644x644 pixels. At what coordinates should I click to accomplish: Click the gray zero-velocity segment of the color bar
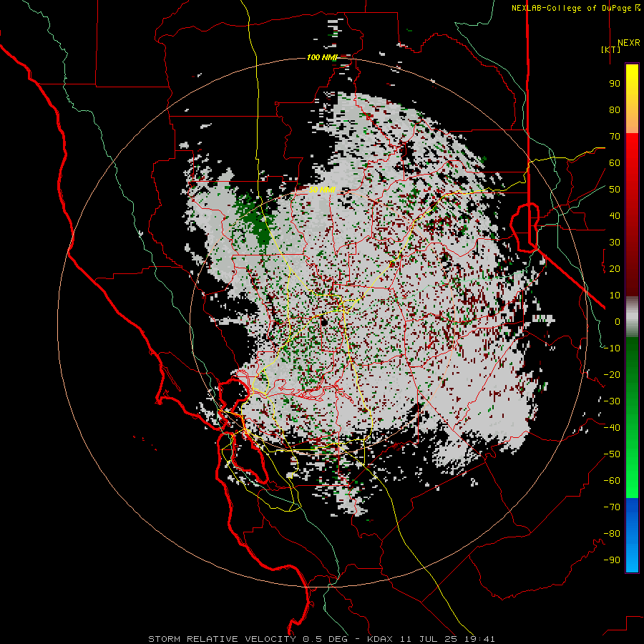click(632, 317)
